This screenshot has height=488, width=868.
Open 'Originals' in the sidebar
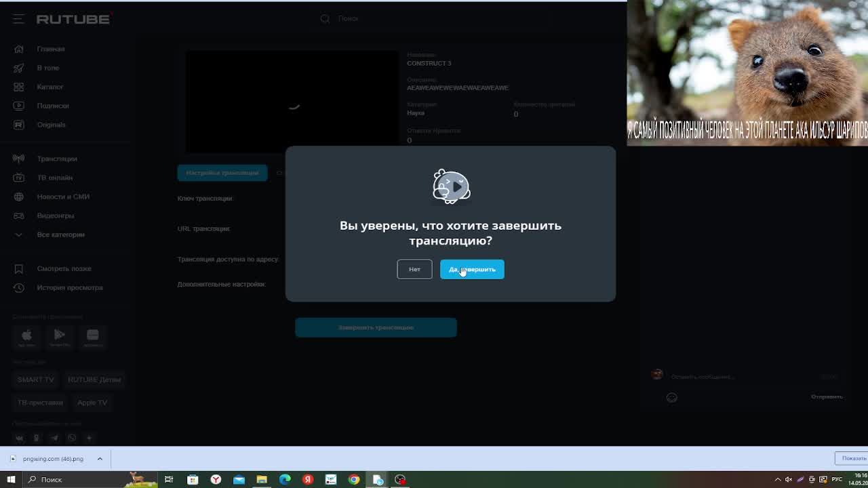(x=52, y=125)
